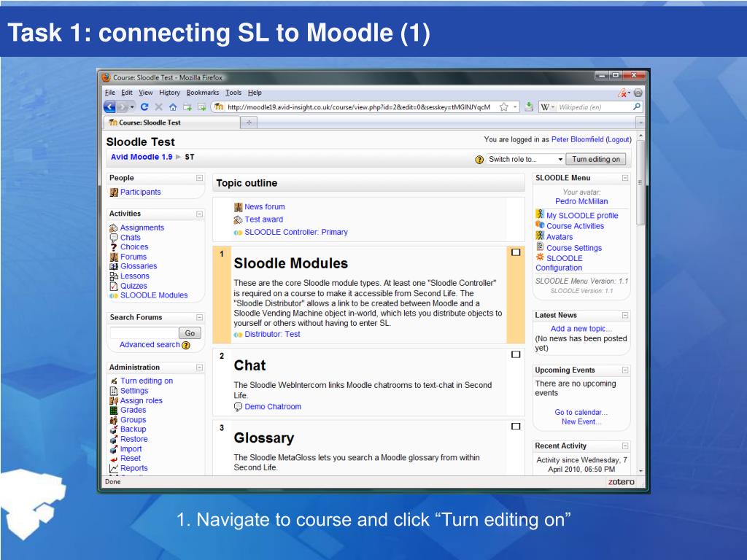
Task: Open the new tab plus button
Action: [249, 122]
